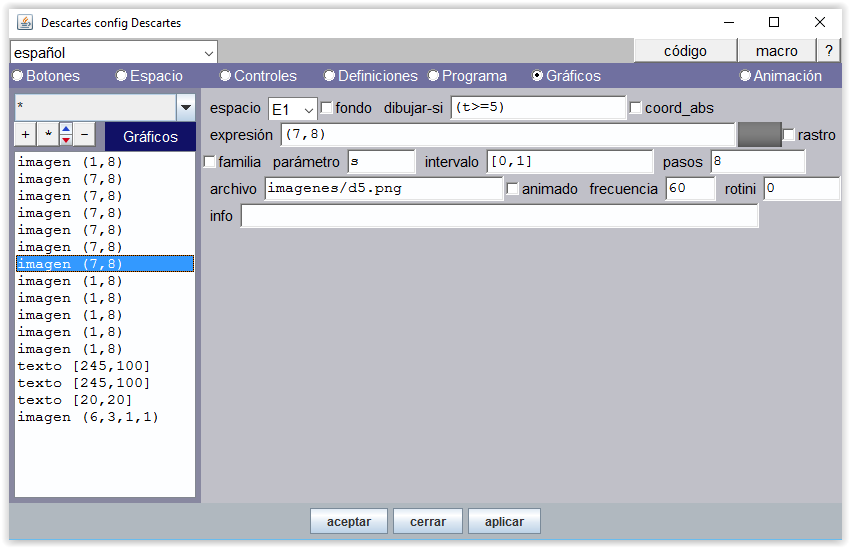
Task: Click the minus button to delete graphic
Action: [x=84, y=134]
